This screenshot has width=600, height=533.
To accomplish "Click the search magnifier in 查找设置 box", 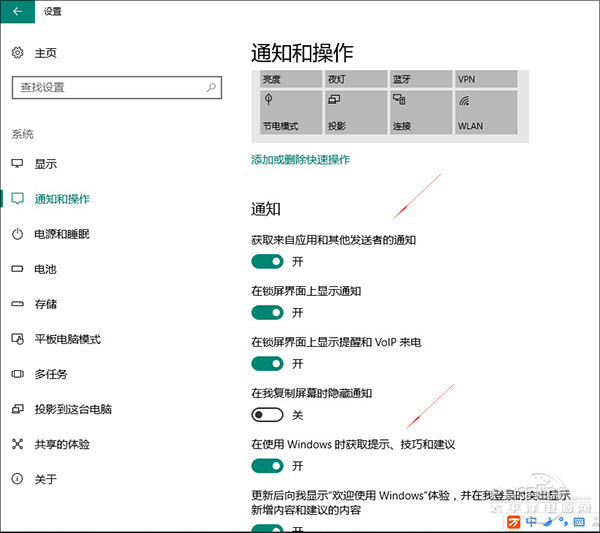I will (x=212, y=87).
